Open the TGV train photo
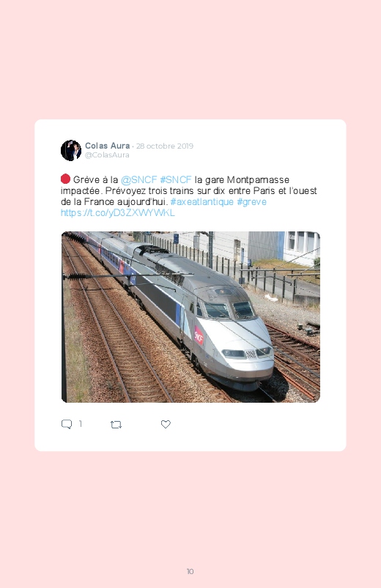Viewport: 381px width, 588px height. point(190,317)
